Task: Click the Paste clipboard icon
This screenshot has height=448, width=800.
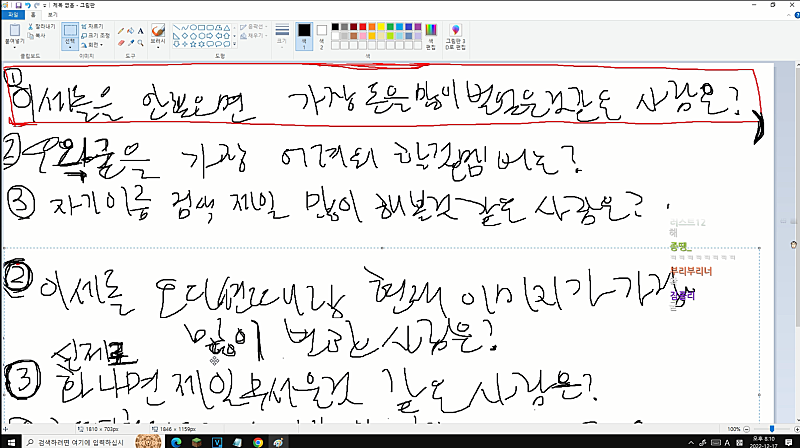Action: (x=15, y=30)
